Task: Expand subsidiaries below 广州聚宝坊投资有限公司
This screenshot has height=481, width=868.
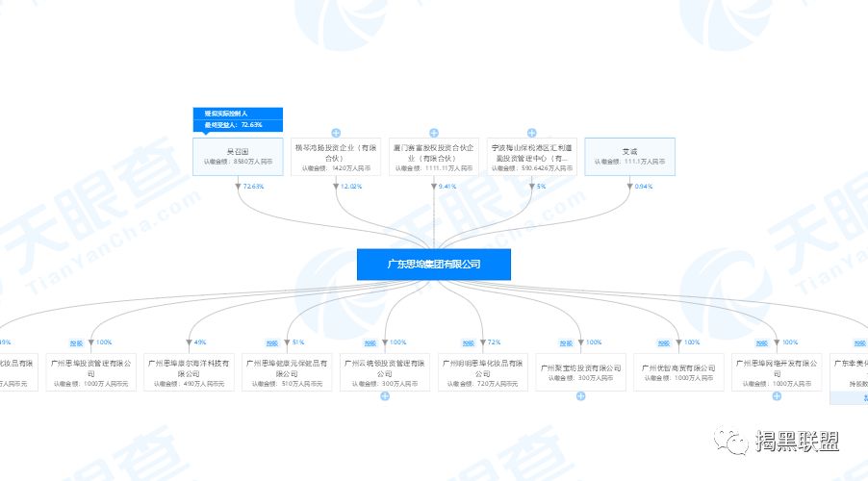Action: (580, 395)
